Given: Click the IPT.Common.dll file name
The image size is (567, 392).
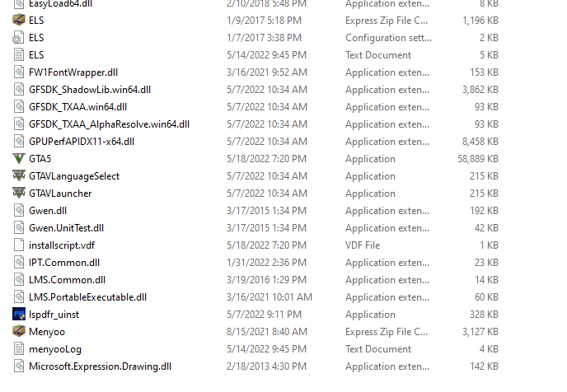Looking at the screenshot, I should 64,263.
